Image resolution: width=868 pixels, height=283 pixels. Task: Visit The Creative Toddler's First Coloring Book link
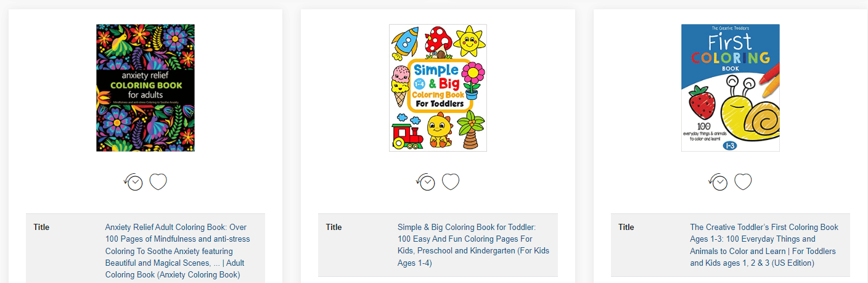(764, 245)
